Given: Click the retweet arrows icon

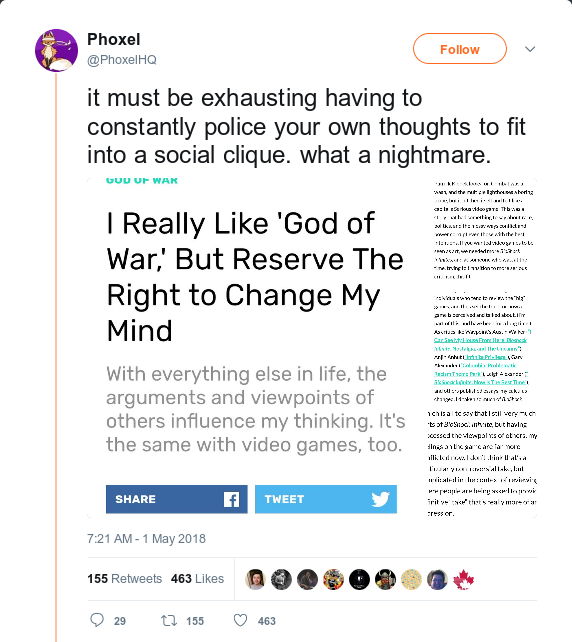Looking at the screenshot, I should (x=169, y=620).
